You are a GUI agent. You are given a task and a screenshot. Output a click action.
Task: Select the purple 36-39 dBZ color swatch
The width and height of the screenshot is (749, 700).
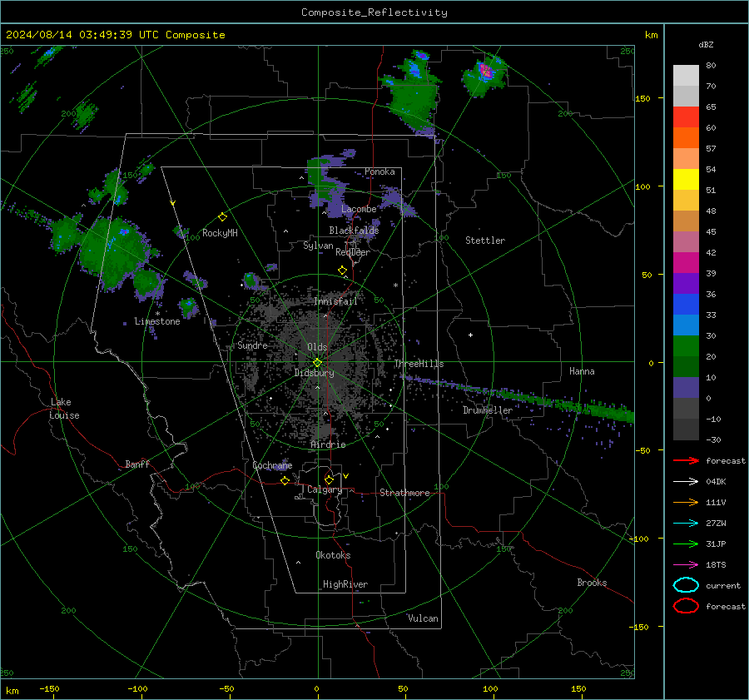point(686,284)
